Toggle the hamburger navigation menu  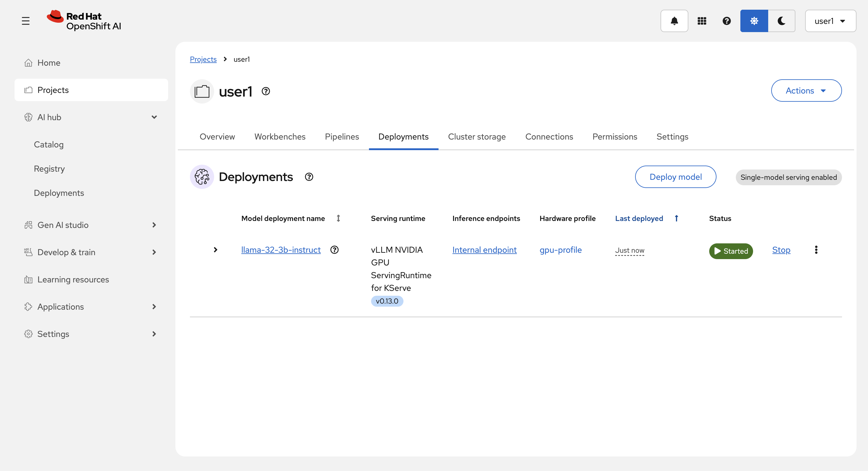[26, 21]
